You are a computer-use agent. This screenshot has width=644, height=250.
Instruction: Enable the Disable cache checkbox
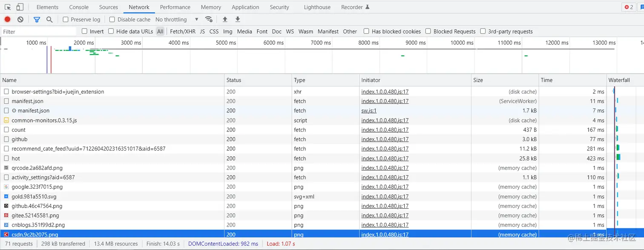pos(112,20)
